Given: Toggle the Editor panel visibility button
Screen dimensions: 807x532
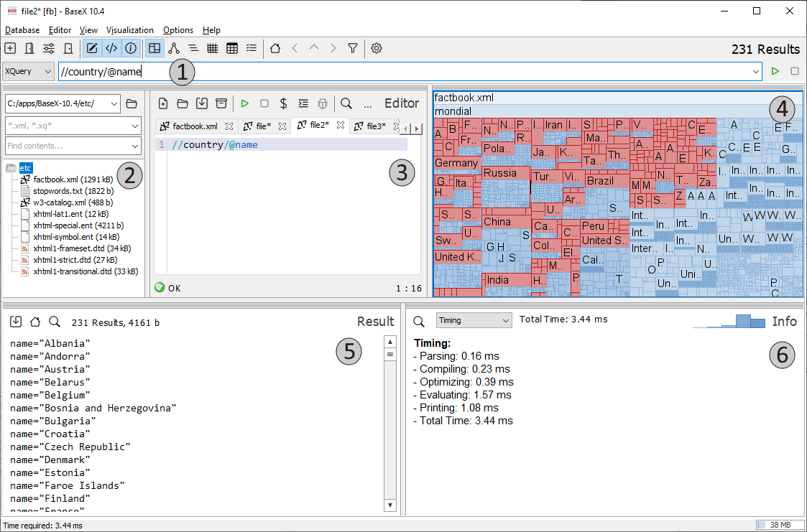Looking at the screenshot, I should tap(92, 49).
